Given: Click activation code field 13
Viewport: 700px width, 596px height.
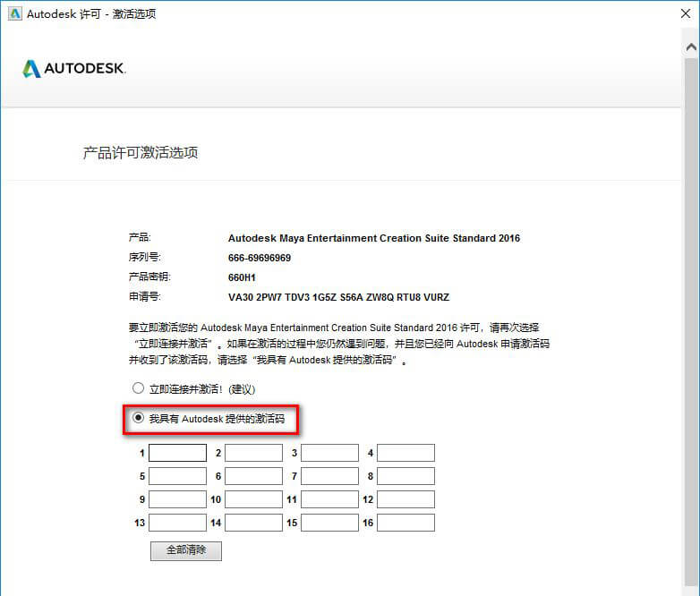Looking at the screenshot, I should (x=177, y=523).
